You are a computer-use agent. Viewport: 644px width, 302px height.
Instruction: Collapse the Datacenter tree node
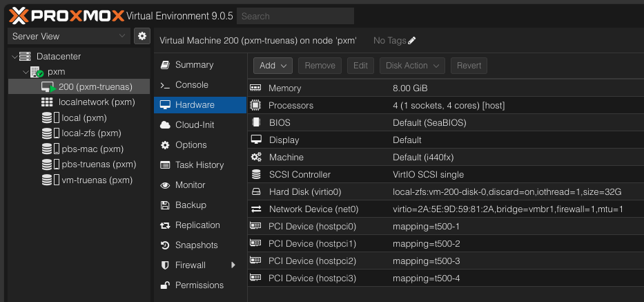click(14, 57)
